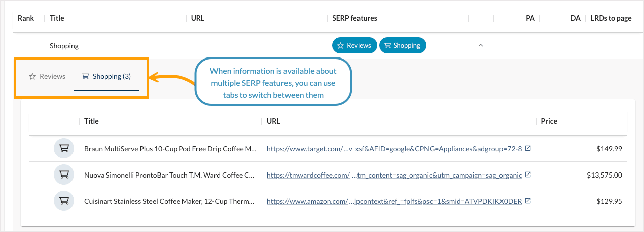Open the amazon.com product link
The height and width of the screenshot is (232, 644).
coord(394,202)
